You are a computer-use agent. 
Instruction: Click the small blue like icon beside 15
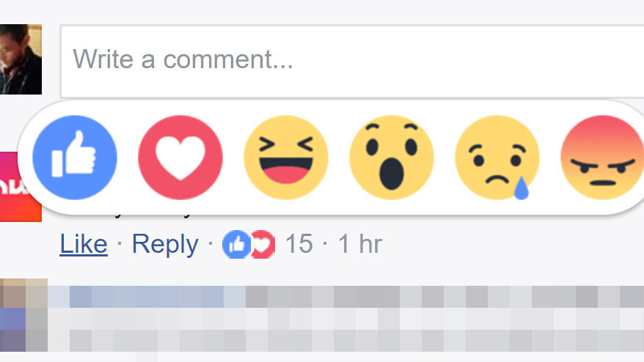(x=236, y=245)
